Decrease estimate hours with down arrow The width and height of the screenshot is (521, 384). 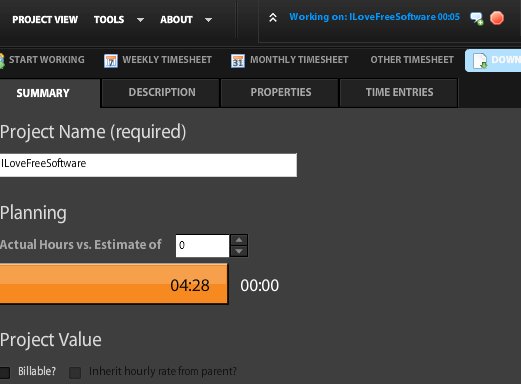pos(239,251)
